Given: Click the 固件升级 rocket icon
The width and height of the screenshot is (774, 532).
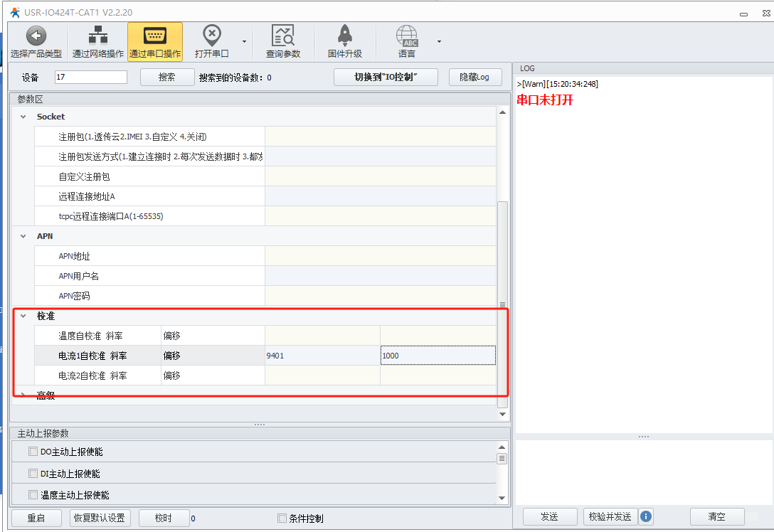Looking at the screenshot, I should tap(345, 36).
